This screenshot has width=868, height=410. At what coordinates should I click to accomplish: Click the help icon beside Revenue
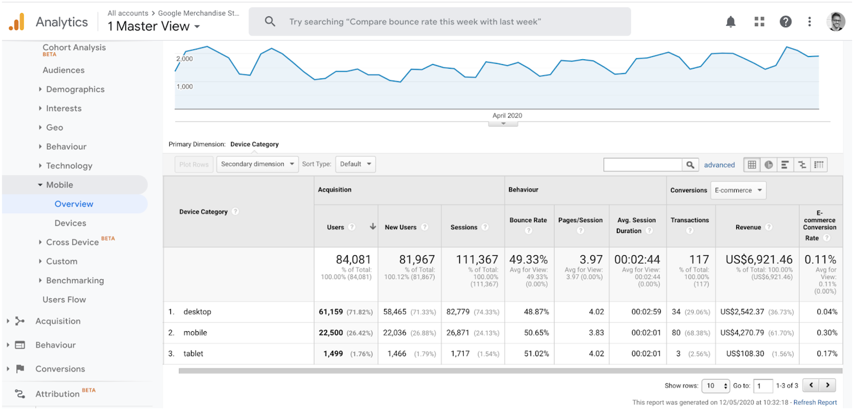769,227
